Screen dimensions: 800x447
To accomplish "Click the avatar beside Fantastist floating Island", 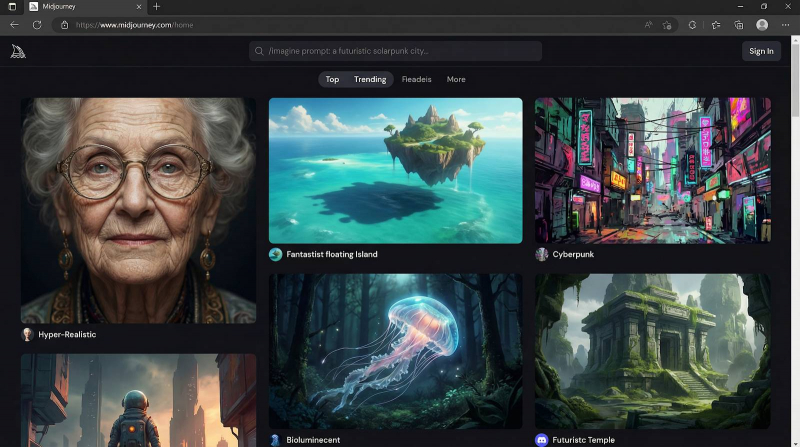I will pos(276,254).
